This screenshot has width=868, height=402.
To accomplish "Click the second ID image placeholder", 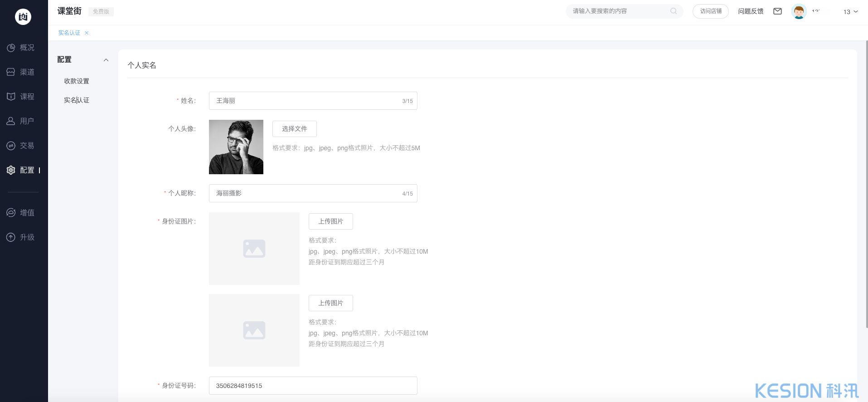I will tap(254, 330).
